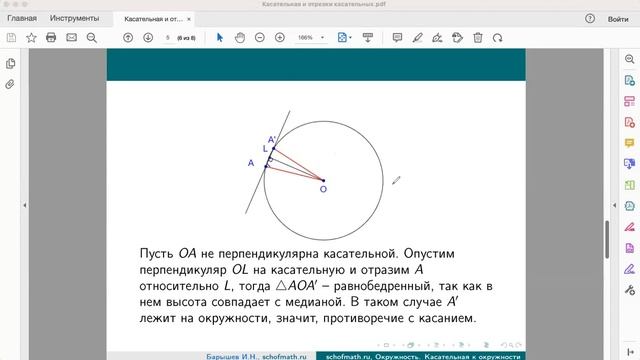Open Export PDF tool in right pane

[x=629, y=80]
